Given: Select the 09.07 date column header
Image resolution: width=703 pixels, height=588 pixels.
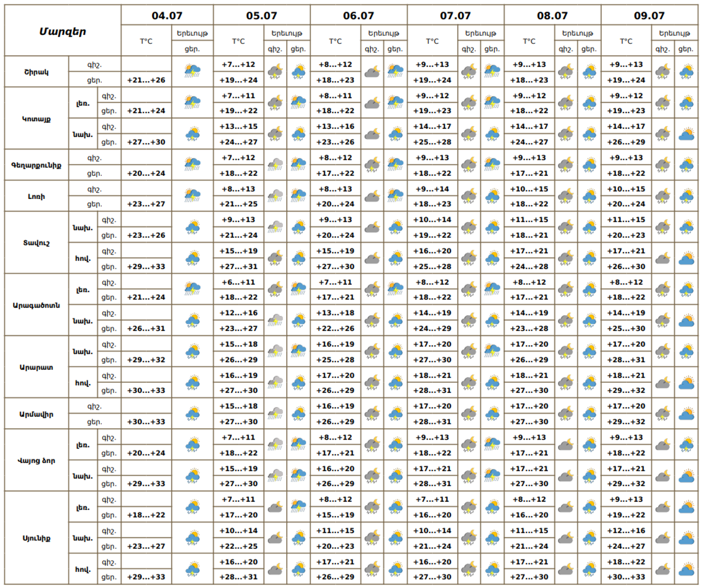Looking at the screenshot, I should [x=649, y=15].
